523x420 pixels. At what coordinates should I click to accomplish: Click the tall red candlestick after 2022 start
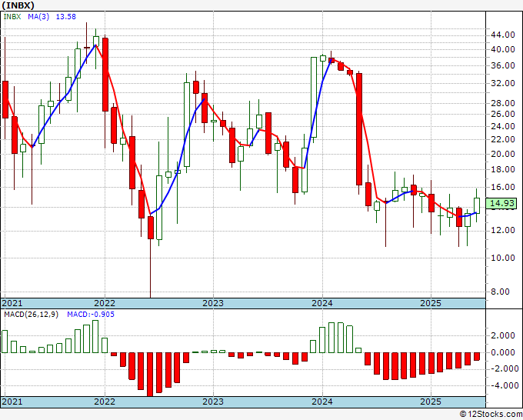point(105,75)
